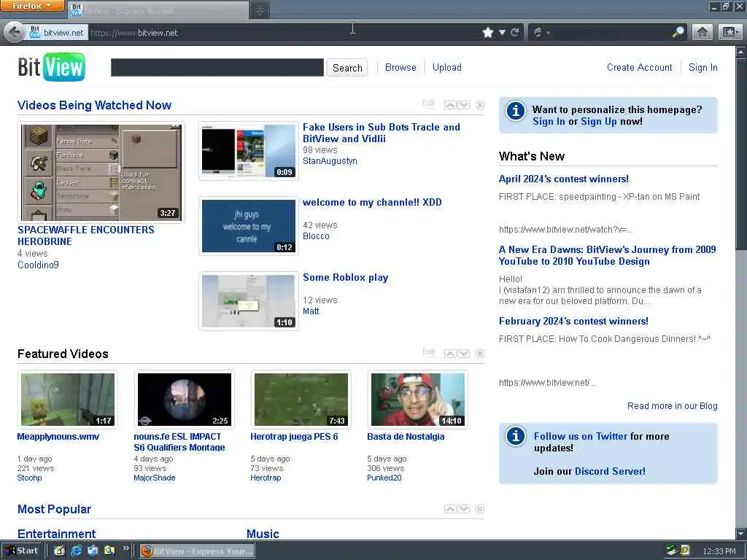Open the bookmarks menu toolbar button
The height and width of the screenshot is (560, 747).
pyautogui.click(x=729, y=32)
